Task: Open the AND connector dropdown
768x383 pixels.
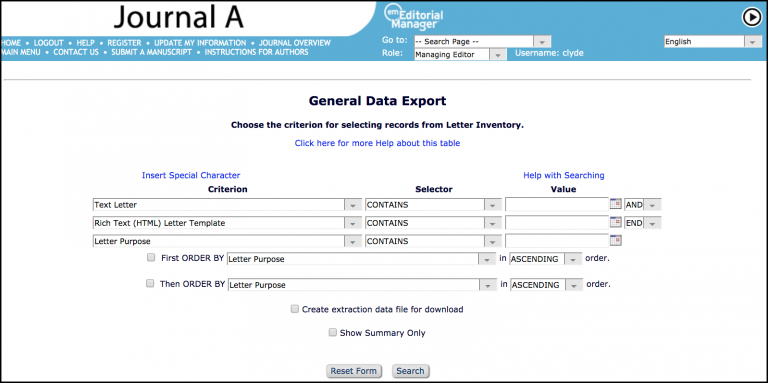Action: 643,205
